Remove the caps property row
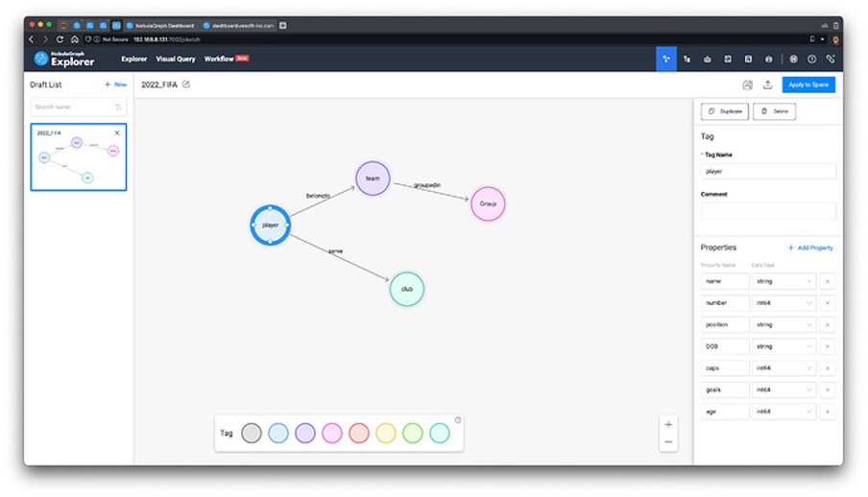The image size is (868, 497). (827, 368)
